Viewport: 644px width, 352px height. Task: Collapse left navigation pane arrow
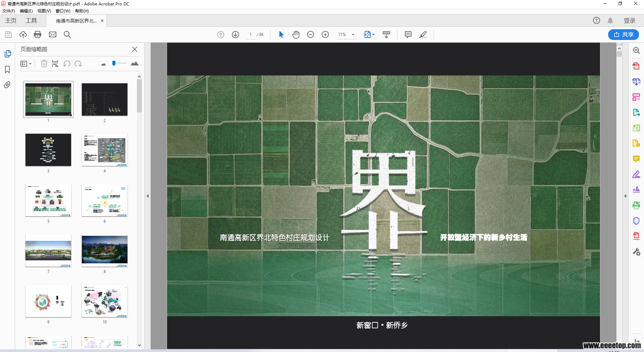click(x=148, y=196)
